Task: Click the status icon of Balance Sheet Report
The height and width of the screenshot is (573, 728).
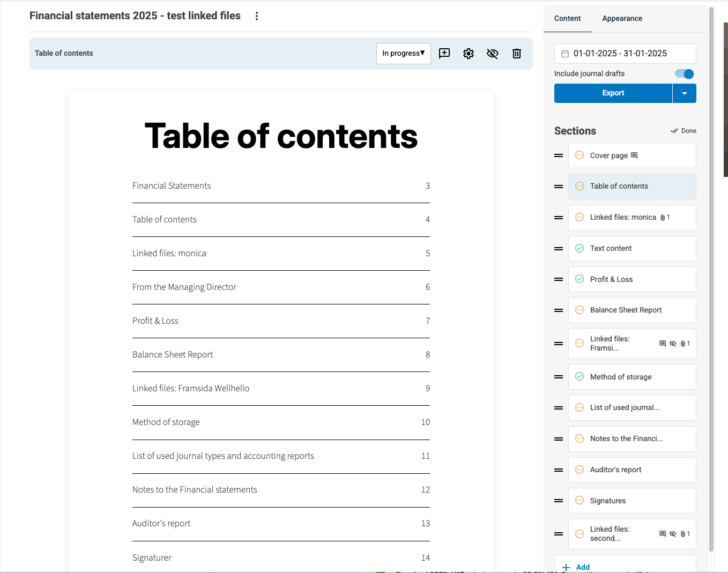Action: (580, 310)
